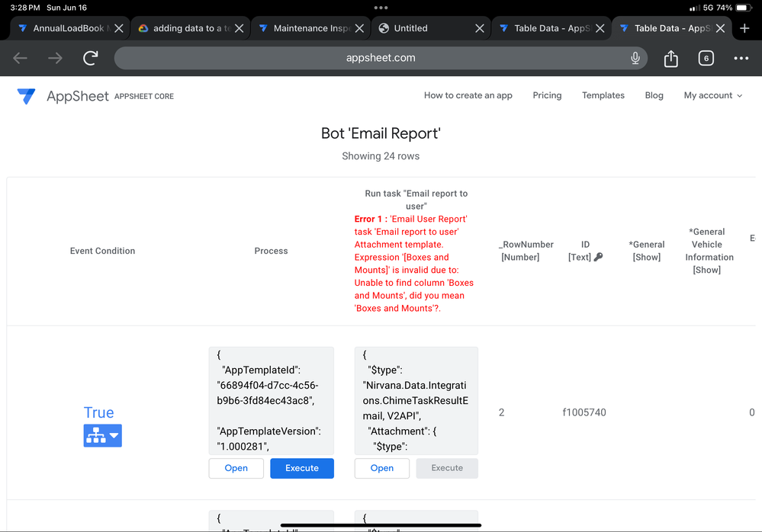Click Open under the Process JSON
Viewport: 762px width, 532px height.
pyautogui.click(x=236, y=468)
